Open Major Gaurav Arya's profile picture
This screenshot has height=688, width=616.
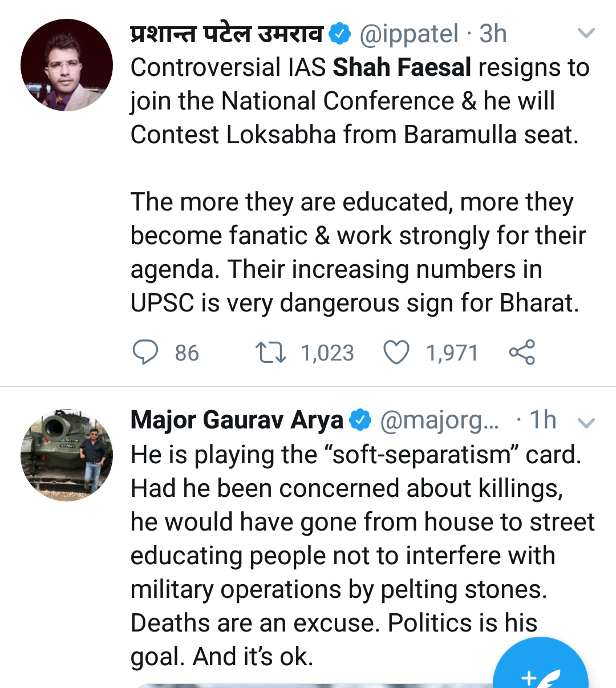(x=67, y=455)
